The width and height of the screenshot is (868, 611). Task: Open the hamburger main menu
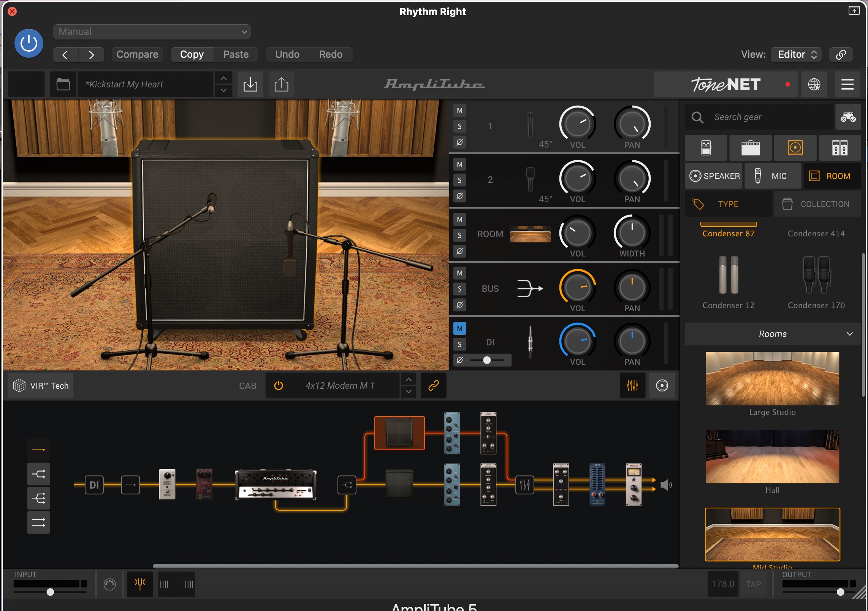coord(847,84)
